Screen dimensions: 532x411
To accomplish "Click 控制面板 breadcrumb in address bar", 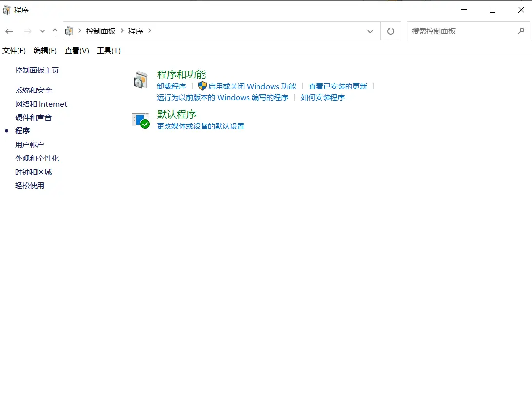I will pos(101,31).
